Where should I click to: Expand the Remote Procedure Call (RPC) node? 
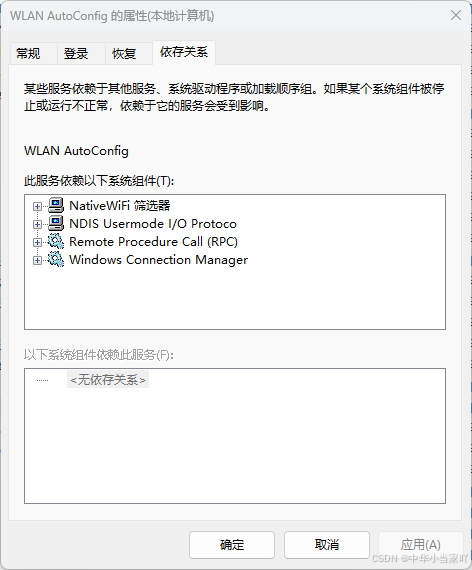[37, 242]
